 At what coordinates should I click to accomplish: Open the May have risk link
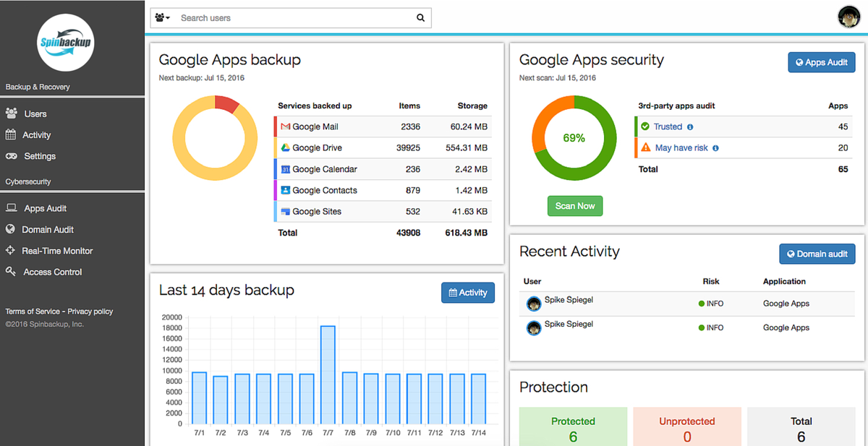(x=682, y=147)
